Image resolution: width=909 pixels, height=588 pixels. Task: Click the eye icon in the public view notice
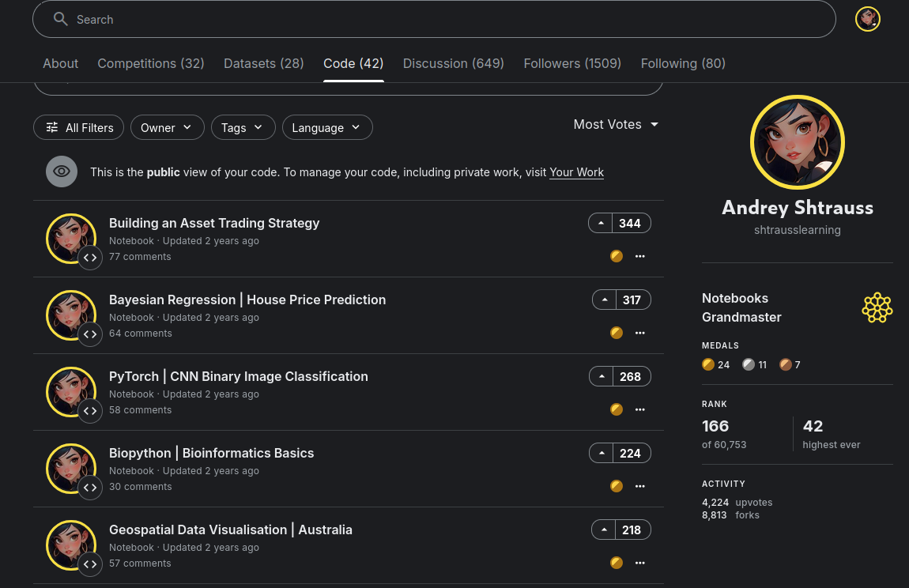(x=62, y=171)
